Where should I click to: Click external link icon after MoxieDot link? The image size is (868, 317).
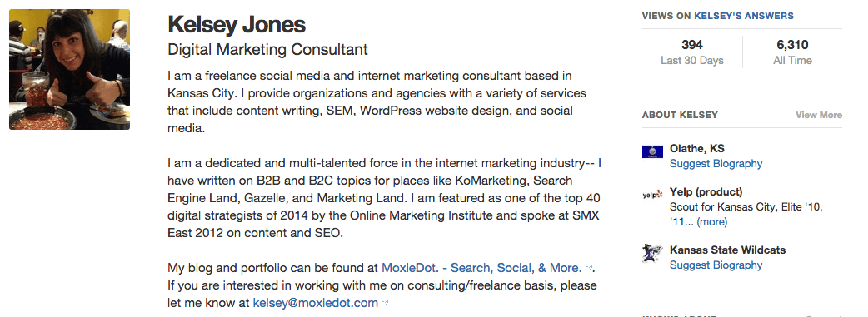pos(589,268)
